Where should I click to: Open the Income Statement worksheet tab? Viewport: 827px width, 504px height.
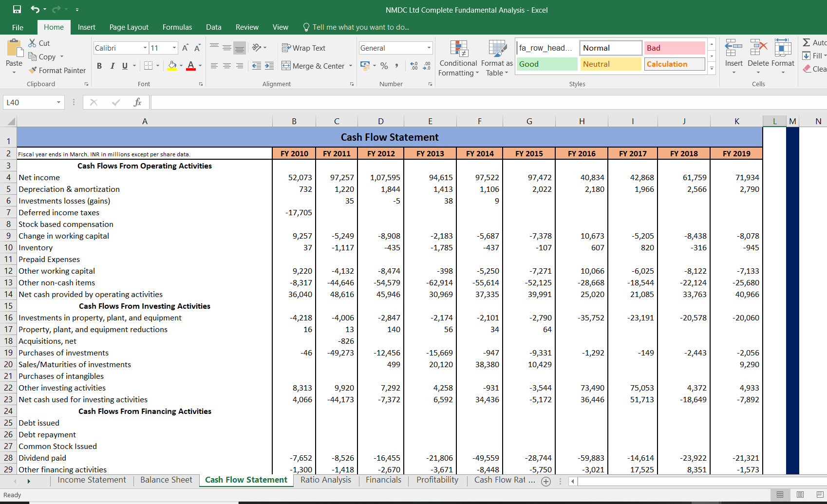92,480
